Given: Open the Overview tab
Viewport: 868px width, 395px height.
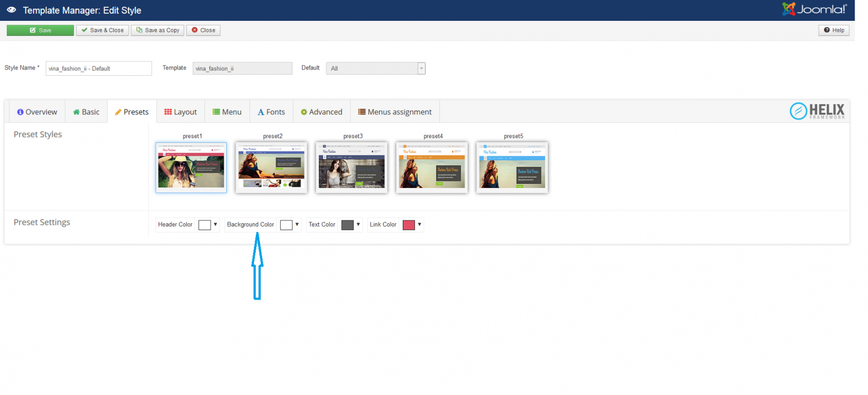Looking at the screenshot, I should (x=37, y=112).
